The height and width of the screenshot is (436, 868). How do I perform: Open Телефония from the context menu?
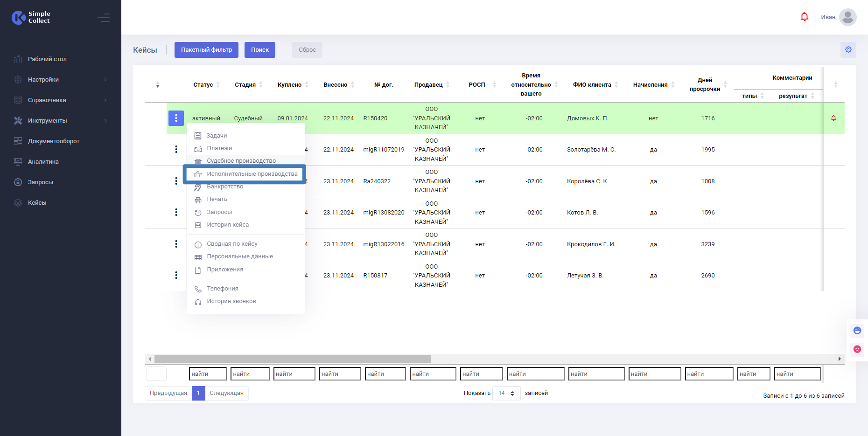click(223, 289)
